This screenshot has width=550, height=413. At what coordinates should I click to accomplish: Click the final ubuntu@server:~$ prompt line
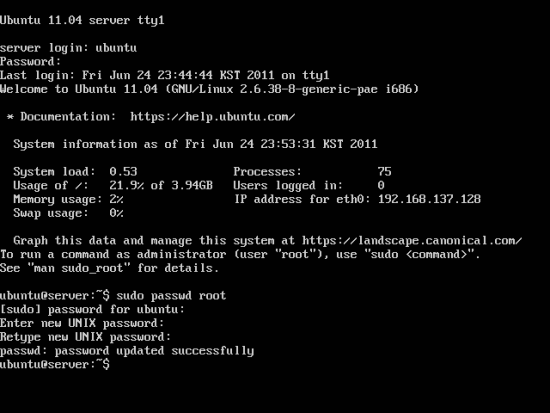(x=55, y=365)
